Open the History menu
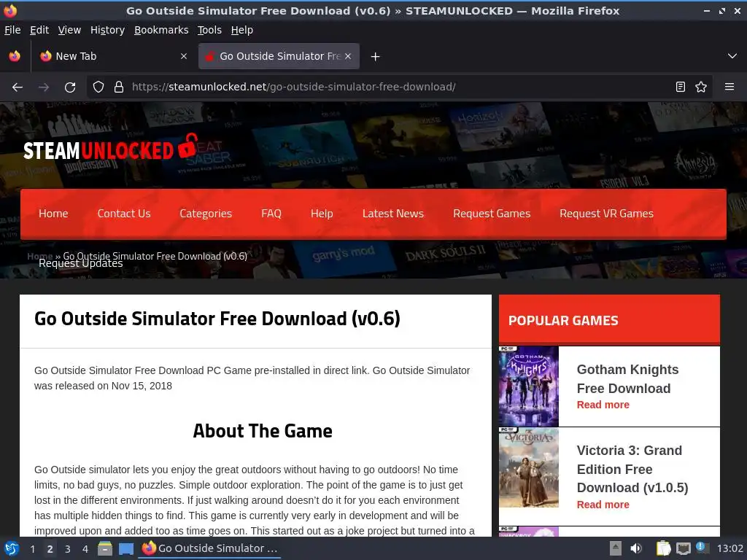Viewport: 747px width, 560px height. pos(107,30)
